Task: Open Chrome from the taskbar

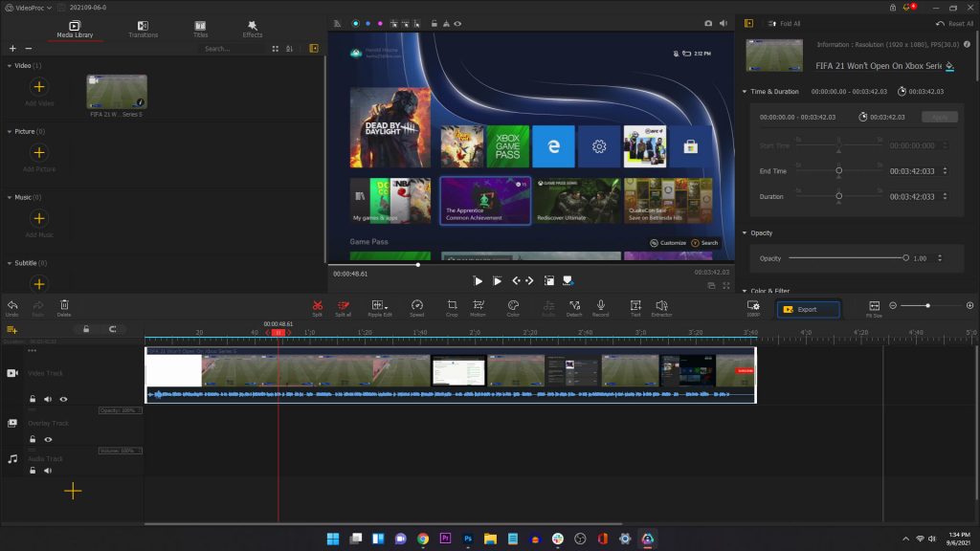Action: 423,539
